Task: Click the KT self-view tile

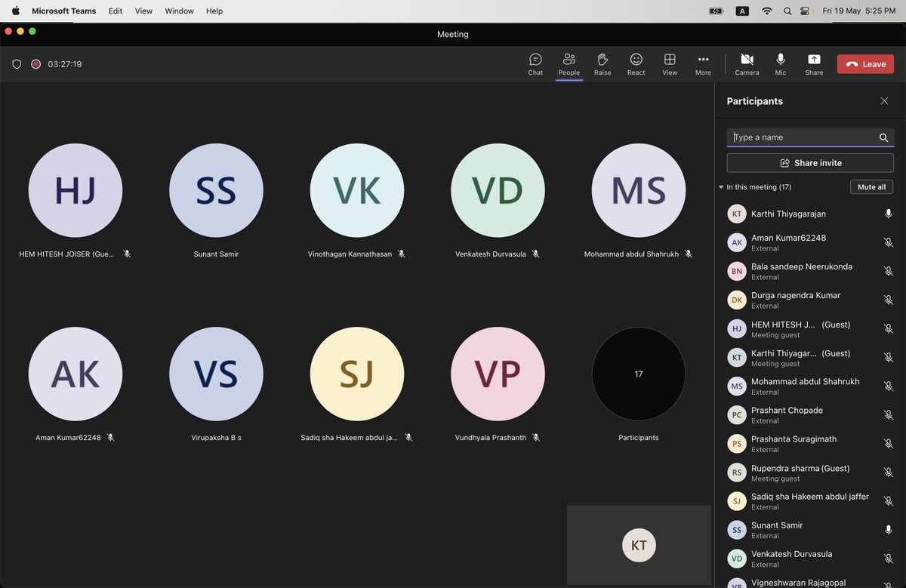Action: [639, 545]
